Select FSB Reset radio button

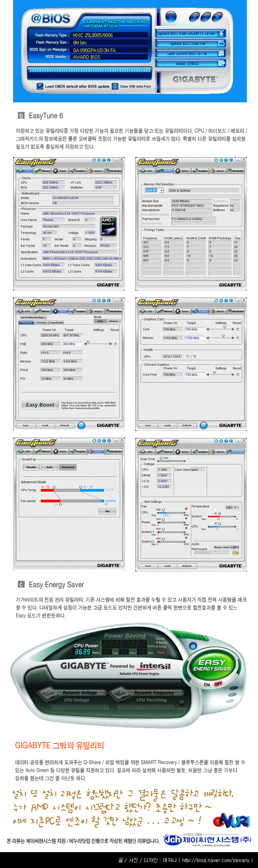click(x=116, y=344)
